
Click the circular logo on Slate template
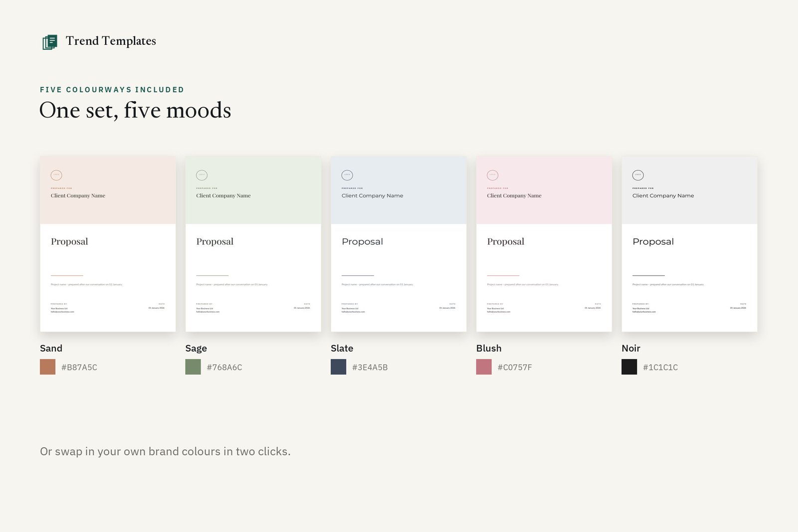[347, 175]
